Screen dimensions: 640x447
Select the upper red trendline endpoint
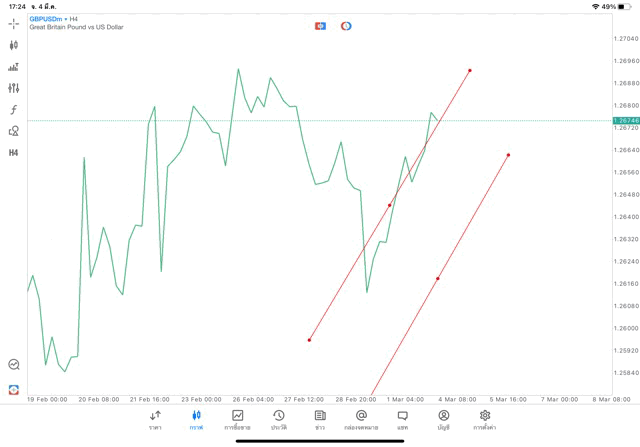tap(470, 70)
